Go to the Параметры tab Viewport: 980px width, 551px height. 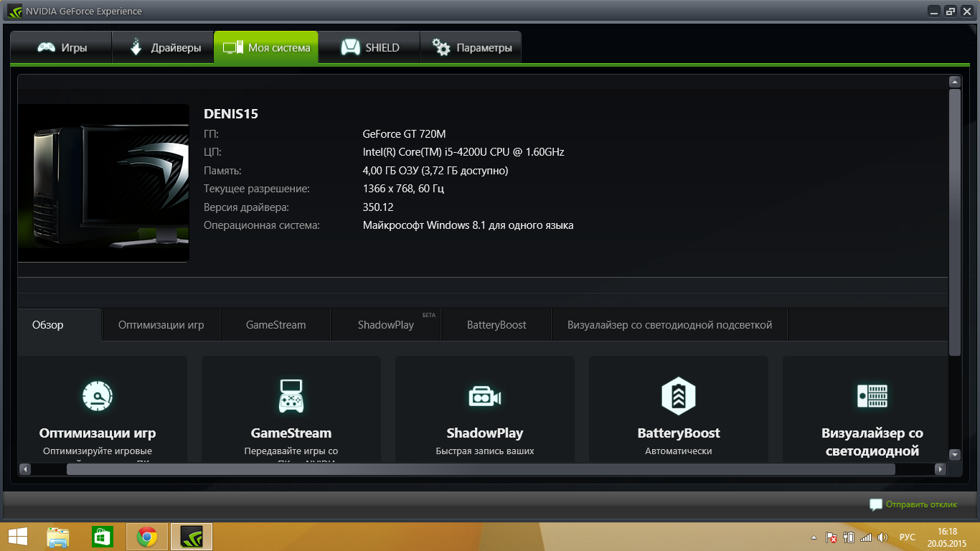[471, 48]
